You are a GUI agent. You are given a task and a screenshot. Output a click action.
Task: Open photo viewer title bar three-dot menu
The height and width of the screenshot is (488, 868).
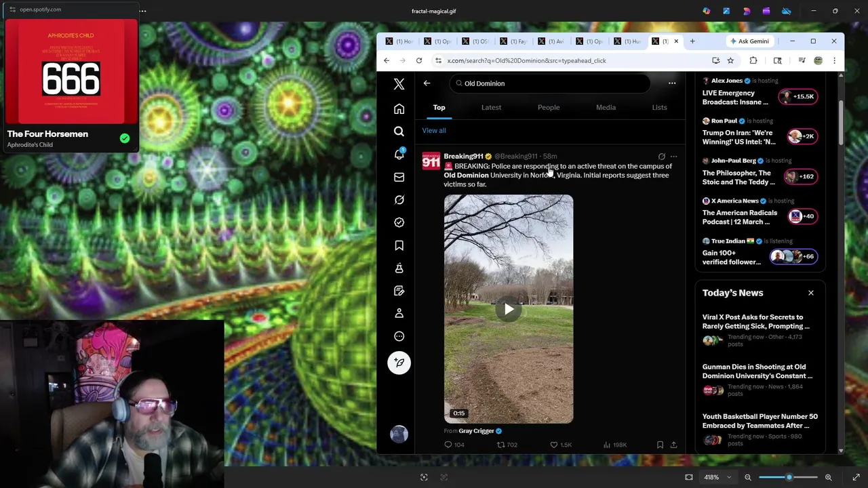click(143, 10)
